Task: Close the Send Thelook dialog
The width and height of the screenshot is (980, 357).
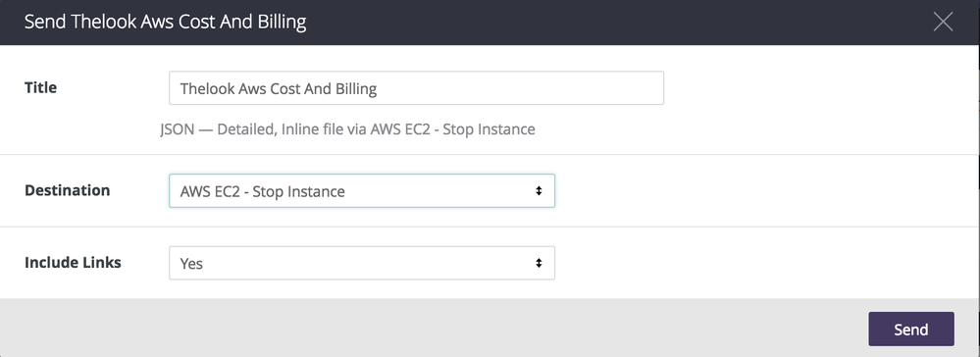Action: [943, 22]
